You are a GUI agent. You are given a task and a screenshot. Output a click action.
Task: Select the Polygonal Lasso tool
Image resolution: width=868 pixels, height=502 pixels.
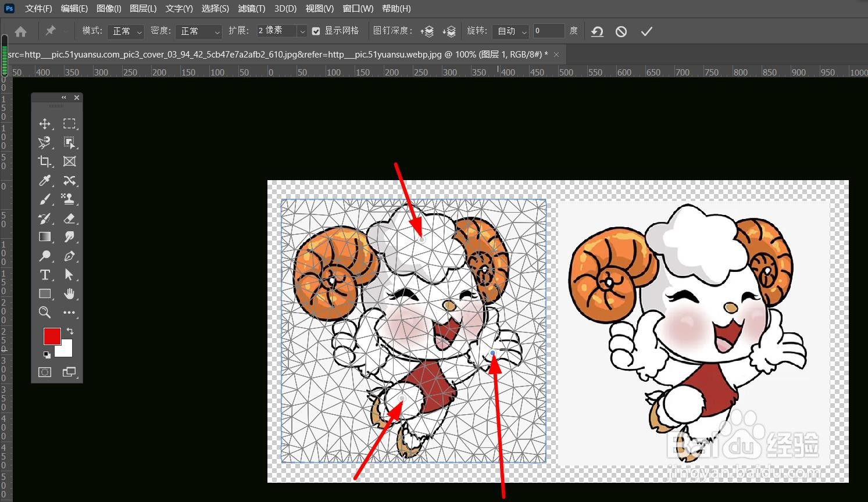[x=45, y=142]
